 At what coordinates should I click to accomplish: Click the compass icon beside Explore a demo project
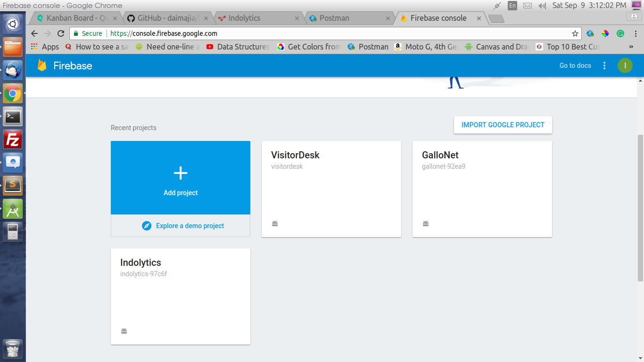click(x=147, y=226)
